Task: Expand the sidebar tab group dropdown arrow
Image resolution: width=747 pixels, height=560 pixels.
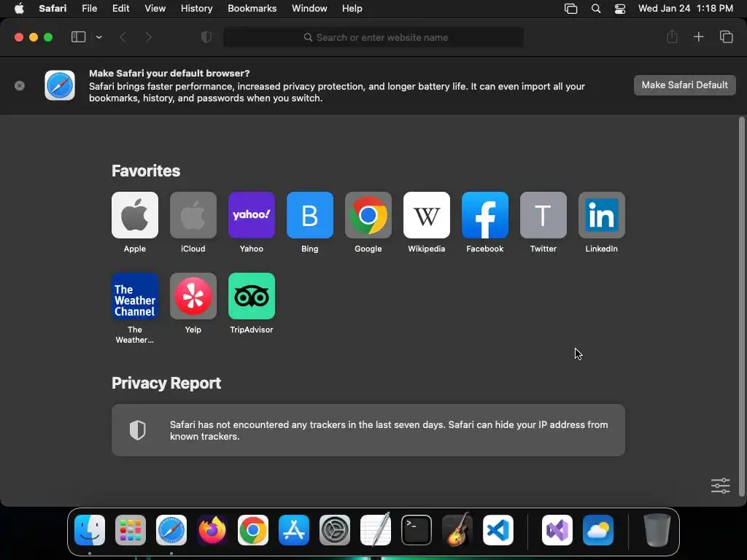Action: coord(98,37)
